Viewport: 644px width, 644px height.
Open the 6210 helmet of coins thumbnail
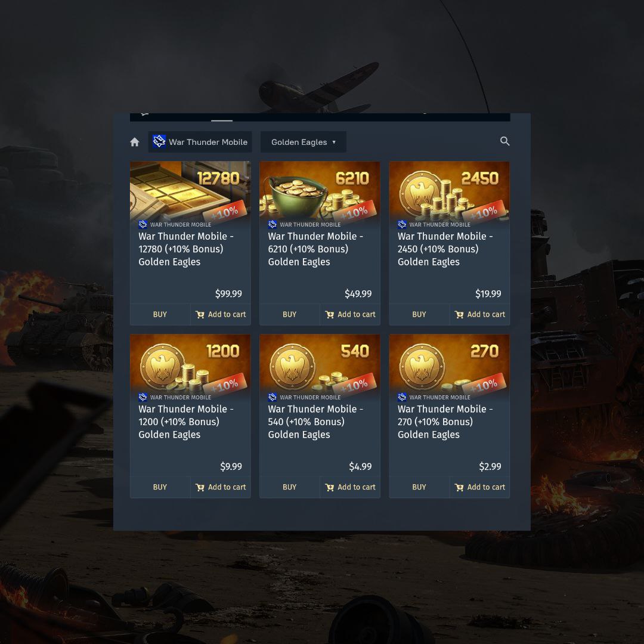point(320,190)
